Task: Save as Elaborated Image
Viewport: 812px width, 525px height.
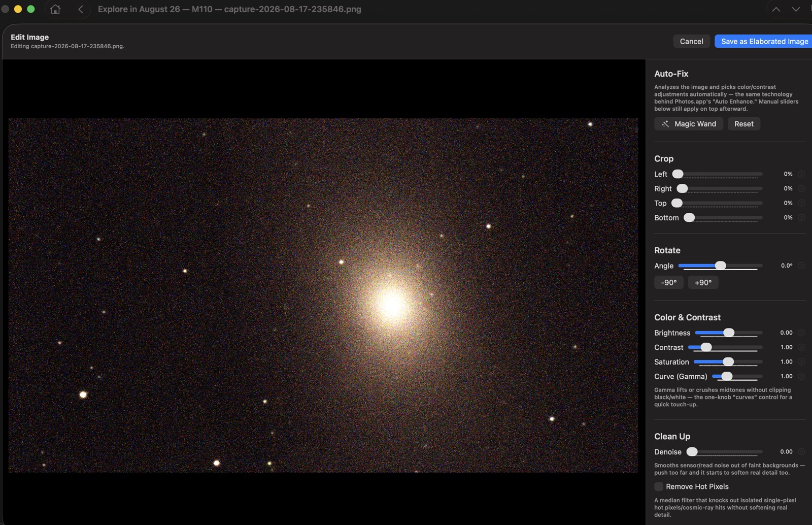Action: 764,41
